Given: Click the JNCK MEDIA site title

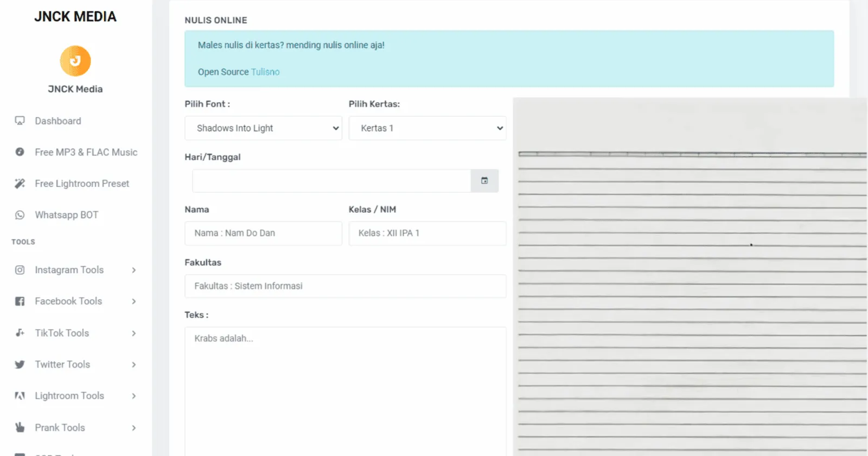Looking at the screenshot, I should pyautogui.click(x=75, y=17).
